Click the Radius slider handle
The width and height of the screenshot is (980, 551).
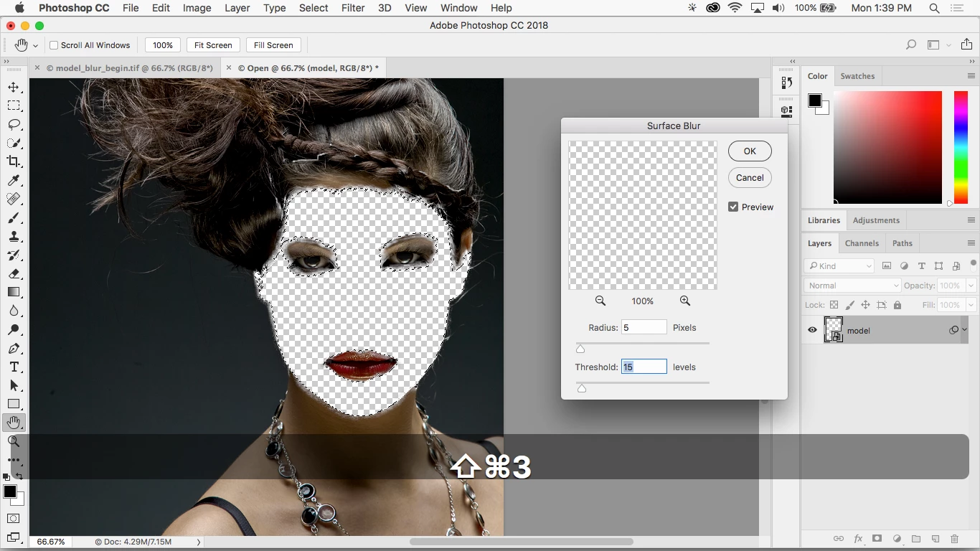coord(580,349)
